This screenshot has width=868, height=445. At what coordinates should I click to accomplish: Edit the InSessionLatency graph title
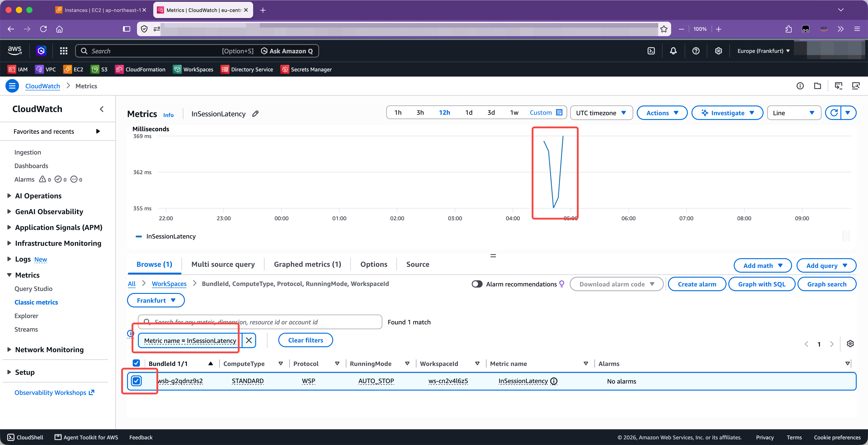255,113
